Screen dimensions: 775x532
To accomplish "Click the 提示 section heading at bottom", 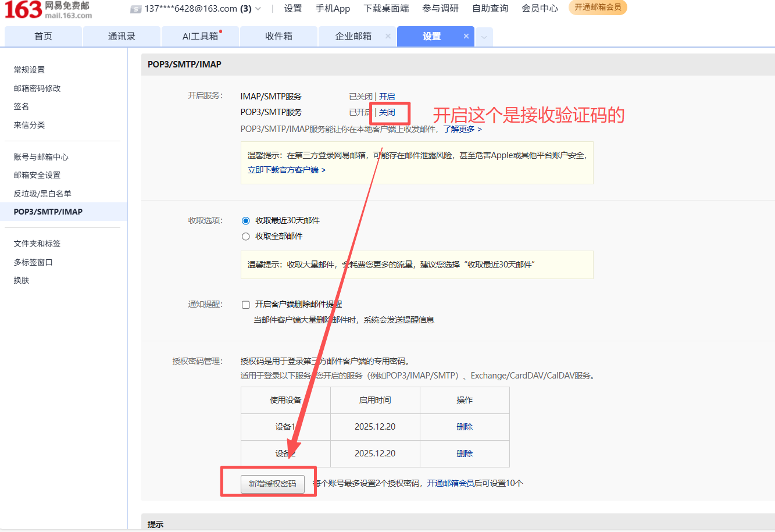I will click(155, 524).
